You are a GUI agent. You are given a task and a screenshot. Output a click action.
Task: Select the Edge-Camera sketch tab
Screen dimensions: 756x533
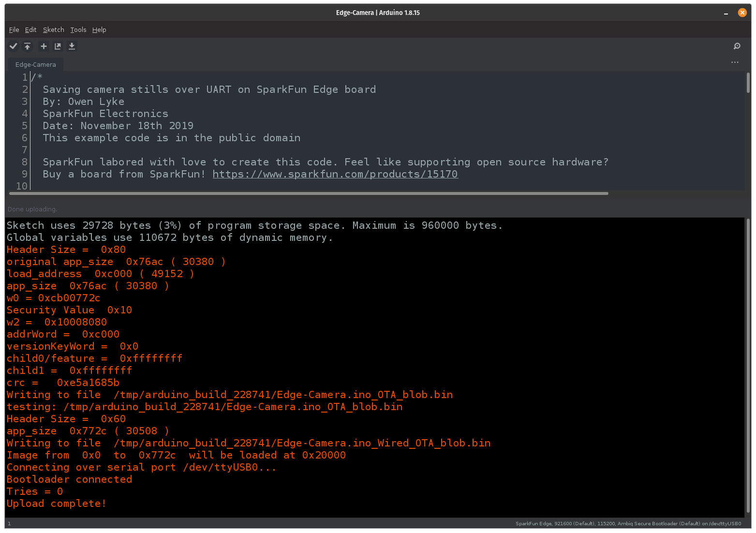[x=35, y=64]
